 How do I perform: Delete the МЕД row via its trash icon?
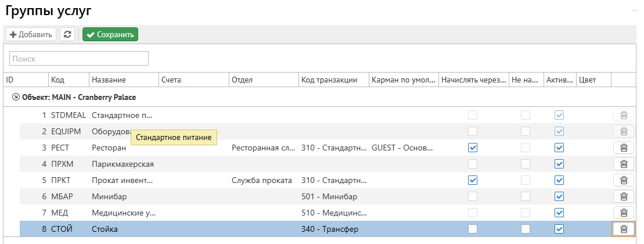point(624,213)
